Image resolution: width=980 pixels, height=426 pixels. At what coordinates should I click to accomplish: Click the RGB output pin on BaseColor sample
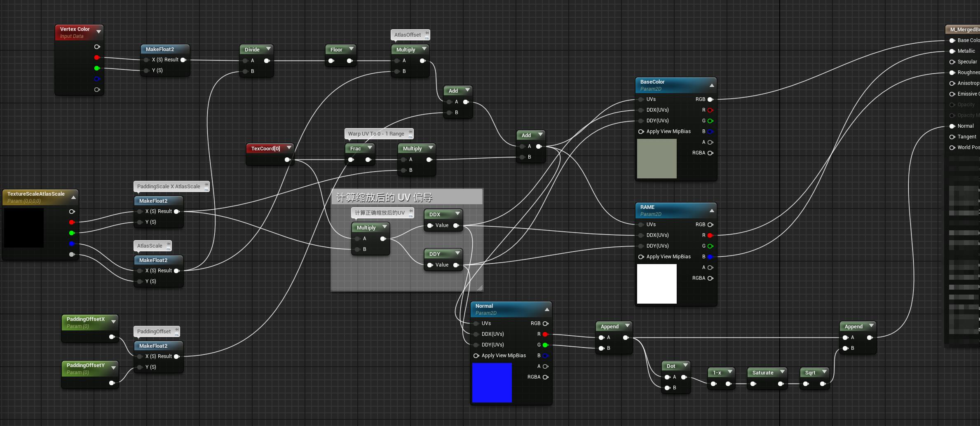pyautogui.click(x=710, y=99)
